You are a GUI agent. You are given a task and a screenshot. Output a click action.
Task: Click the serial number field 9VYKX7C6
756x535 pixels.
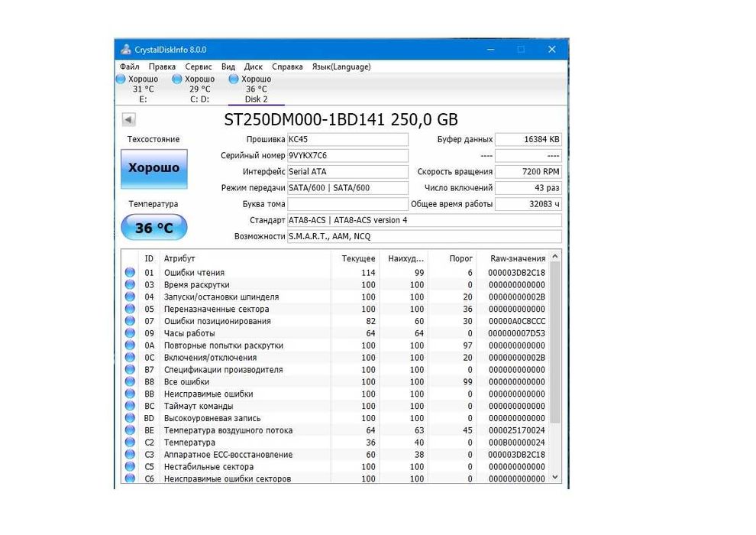coord(347,155)
